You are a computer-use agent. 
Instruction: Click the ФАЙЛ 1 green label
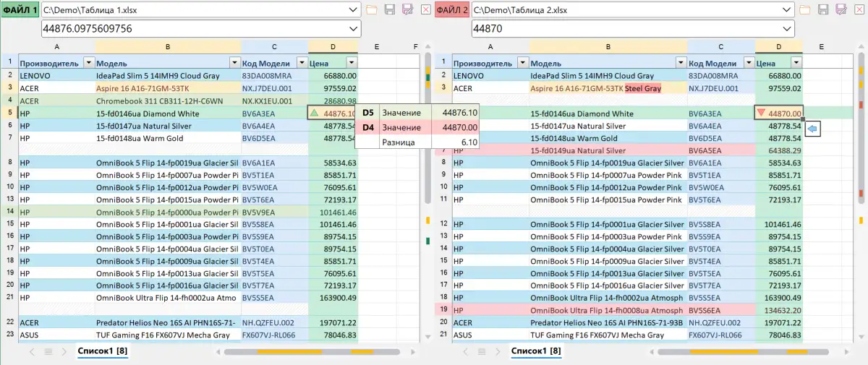tap(20, 9)
